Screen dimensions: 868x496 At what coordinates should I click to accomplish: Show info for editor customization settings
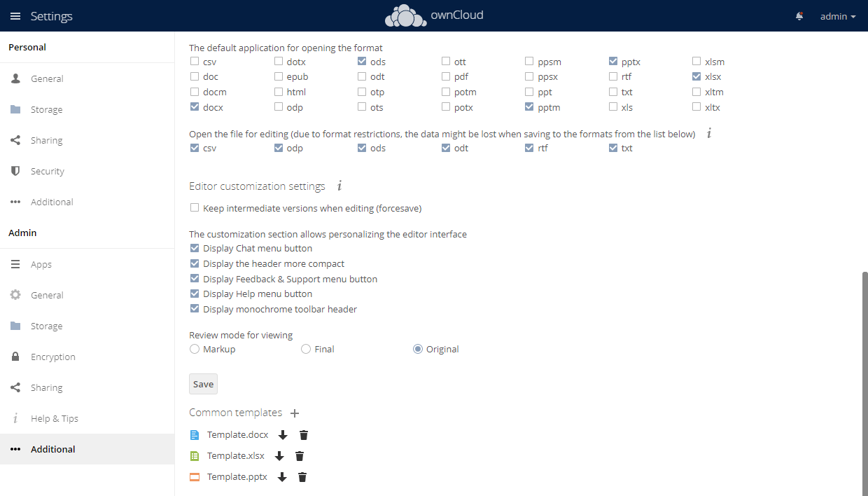coord(339,186)
